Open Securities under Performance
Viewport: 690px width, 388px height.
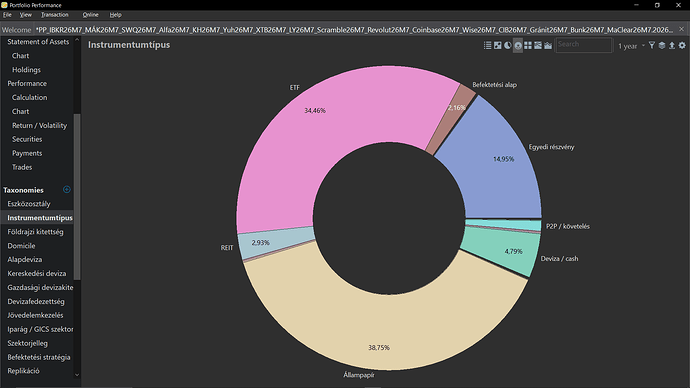[27, 139]
